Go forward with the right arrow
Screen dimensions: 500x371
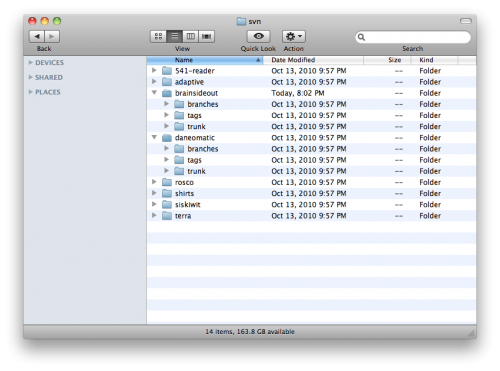point(52,36)
